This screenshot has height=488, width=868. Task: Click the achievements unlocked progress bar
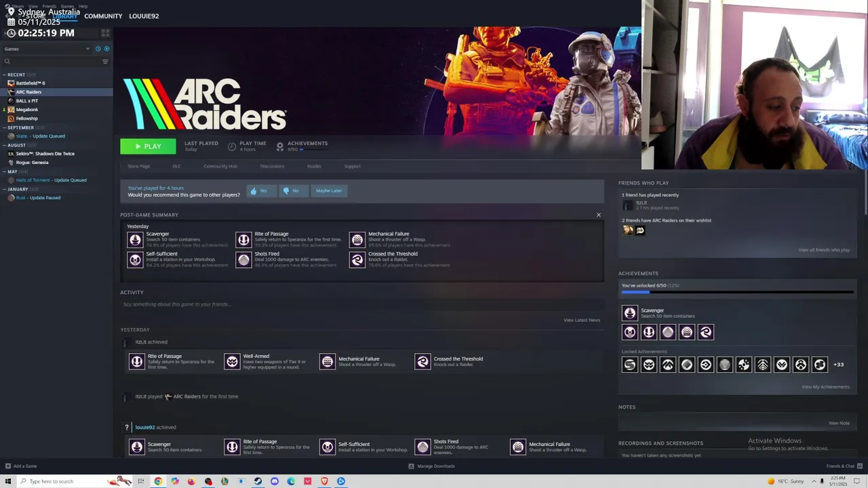point(738,292)
